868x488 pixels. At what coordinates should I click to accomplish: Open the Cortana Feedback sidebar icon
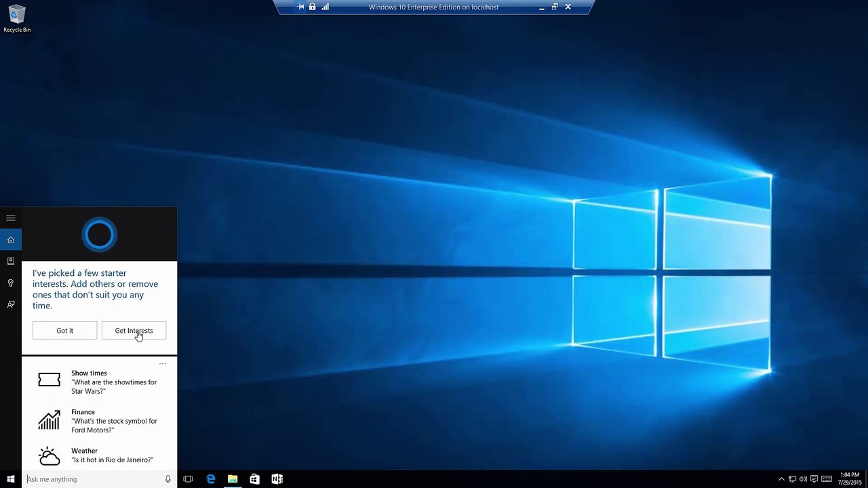click(11, 304)
